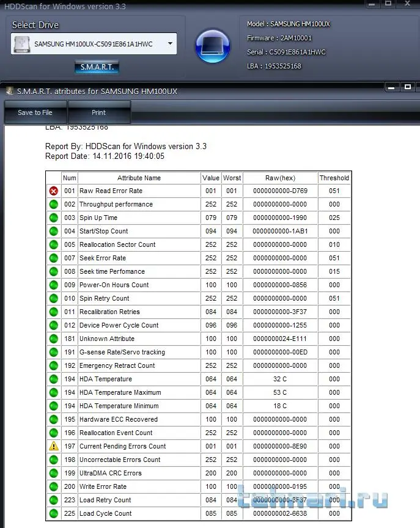Click HDA Temperature Maximum value 53 C
420x528 pixels.
tap(280, 392)
